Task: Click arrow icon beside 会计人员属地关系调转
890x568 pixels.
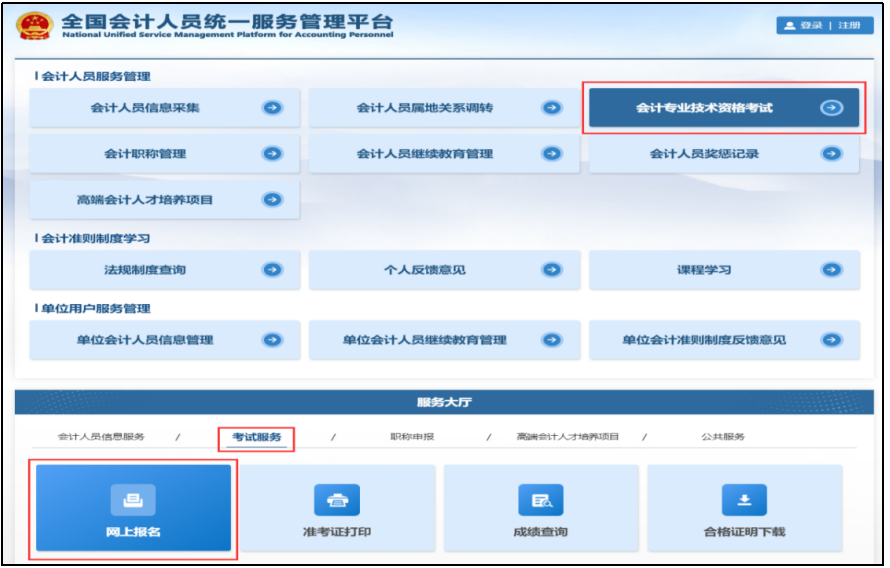Action: pos(551,108)
